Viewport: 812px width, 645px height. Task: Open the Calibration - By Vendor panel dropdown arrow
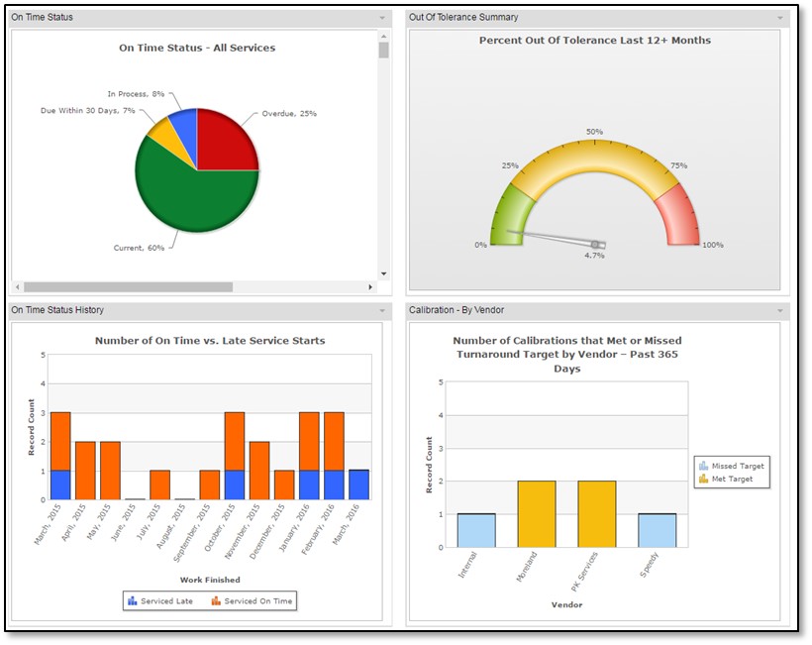point(780,310)
